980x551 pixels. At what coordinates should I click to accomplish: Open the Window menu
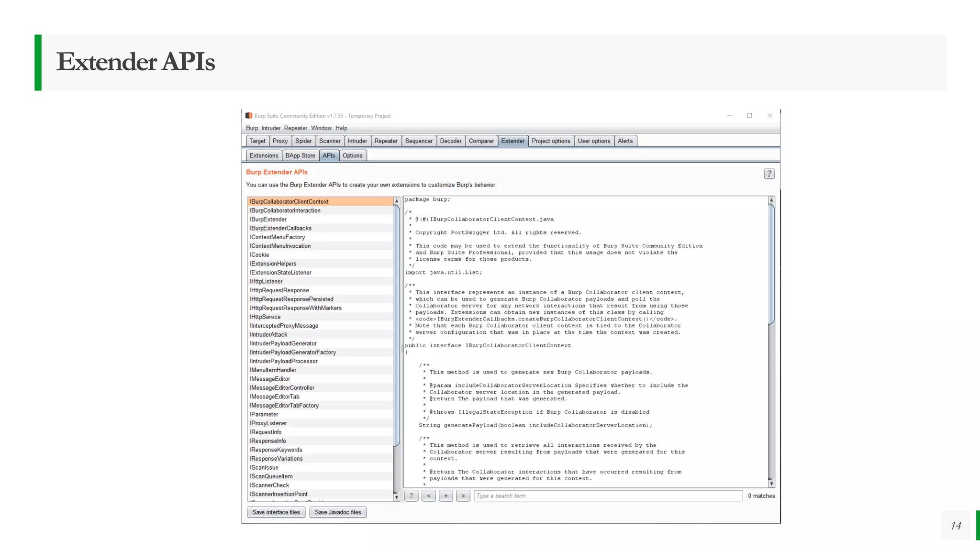322,128
